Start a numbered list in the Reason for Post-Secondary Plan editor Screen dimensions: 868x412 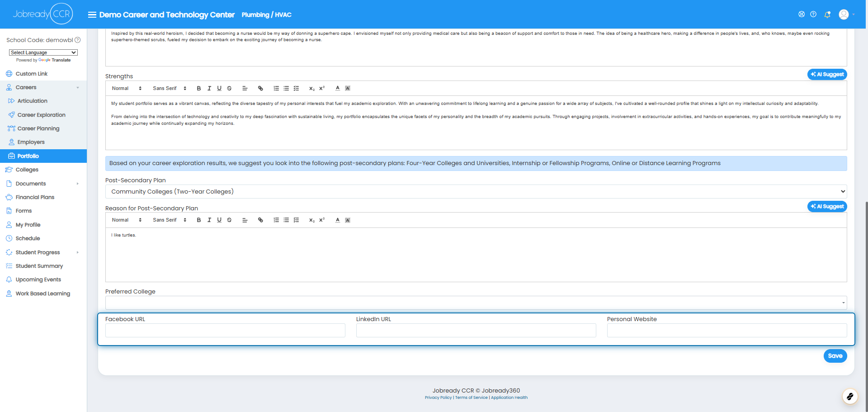click(x=276, y=220)
